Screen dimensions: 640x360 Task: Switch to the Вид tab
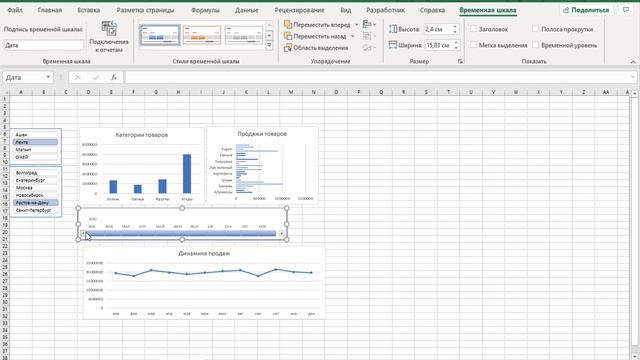click(346, 10)
